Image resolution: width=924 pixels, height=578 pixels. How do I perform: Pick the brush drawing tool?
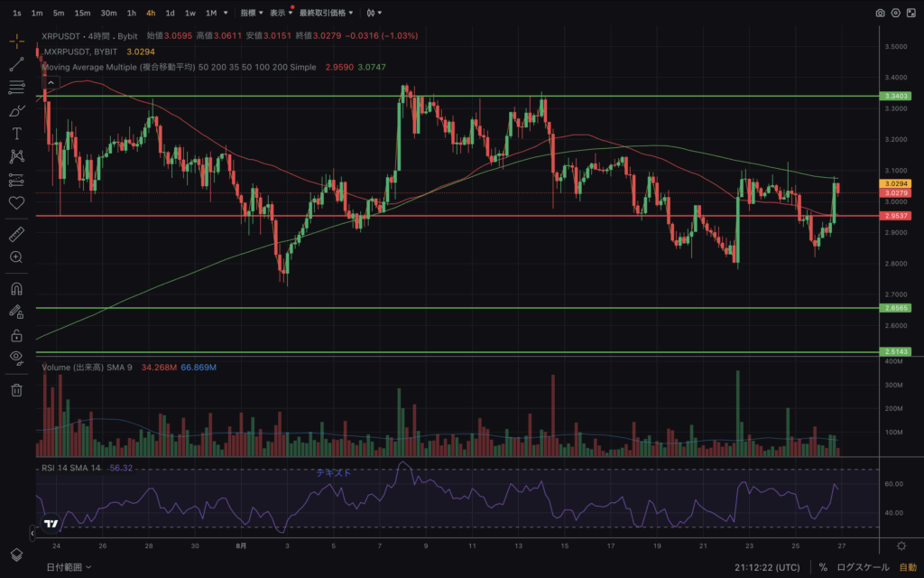[16, 111]
